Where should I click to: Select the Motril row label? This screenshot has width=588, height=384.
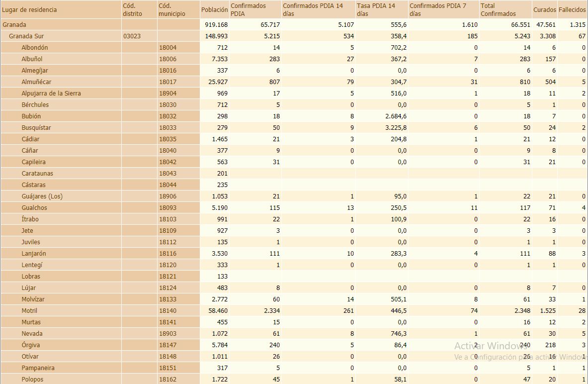(x=29, y=311)
